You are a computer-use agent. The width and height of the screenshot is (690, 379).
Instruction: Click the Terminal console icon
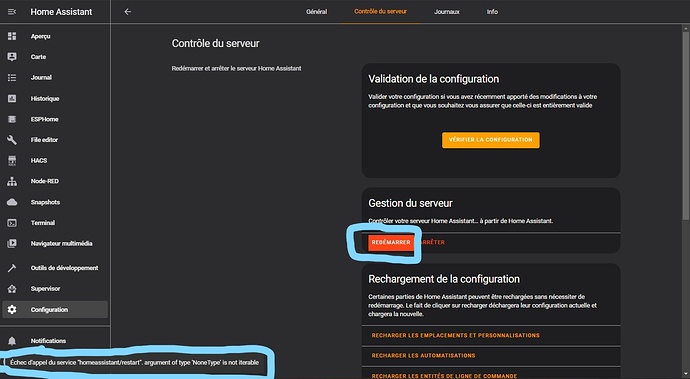12,223
